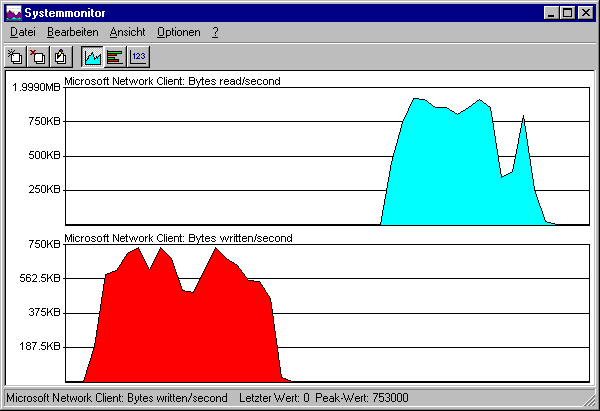Switch to bar chart view
The height and width of the screenshot is (411, 600).
coord(115,57)
